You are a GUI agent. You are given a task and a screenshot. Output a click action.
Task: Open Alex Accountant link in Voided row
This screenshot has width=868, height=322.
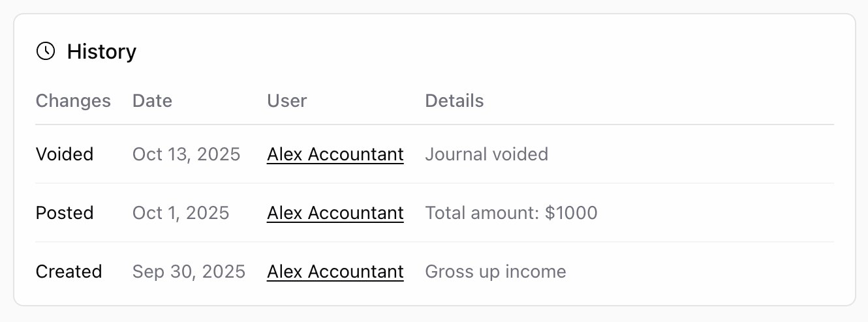[335, 154]
